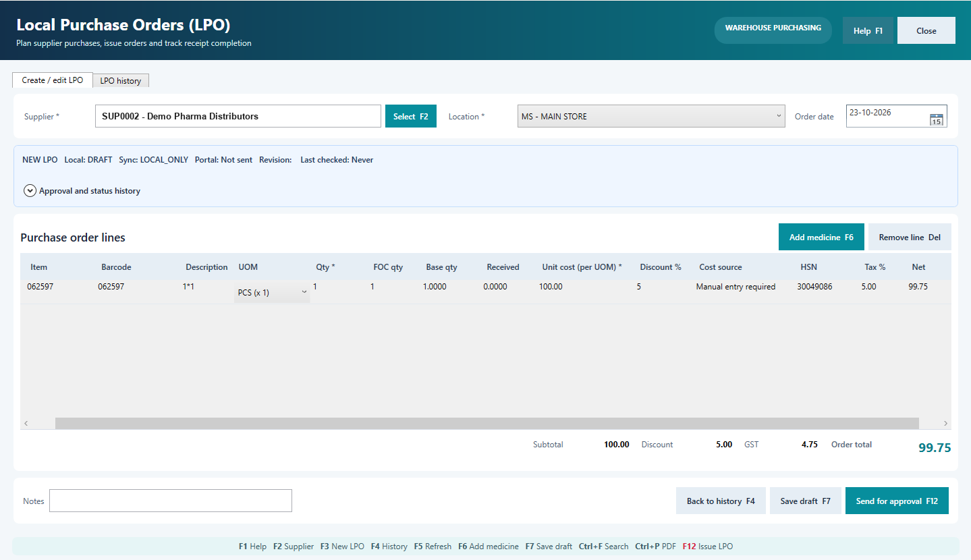Click the Discount % column header
This screenshot has height=560, width=971.
(x=661, y=267)
